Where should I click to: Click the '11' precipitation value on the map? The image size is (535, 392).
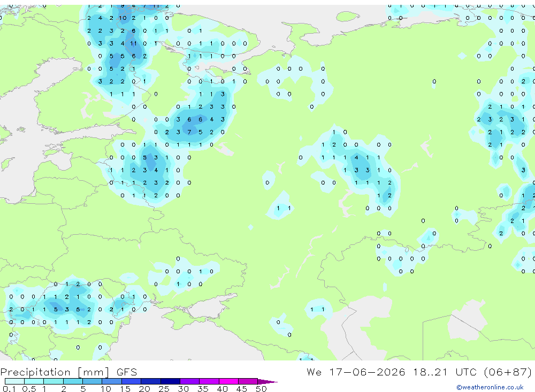[133, 43]
